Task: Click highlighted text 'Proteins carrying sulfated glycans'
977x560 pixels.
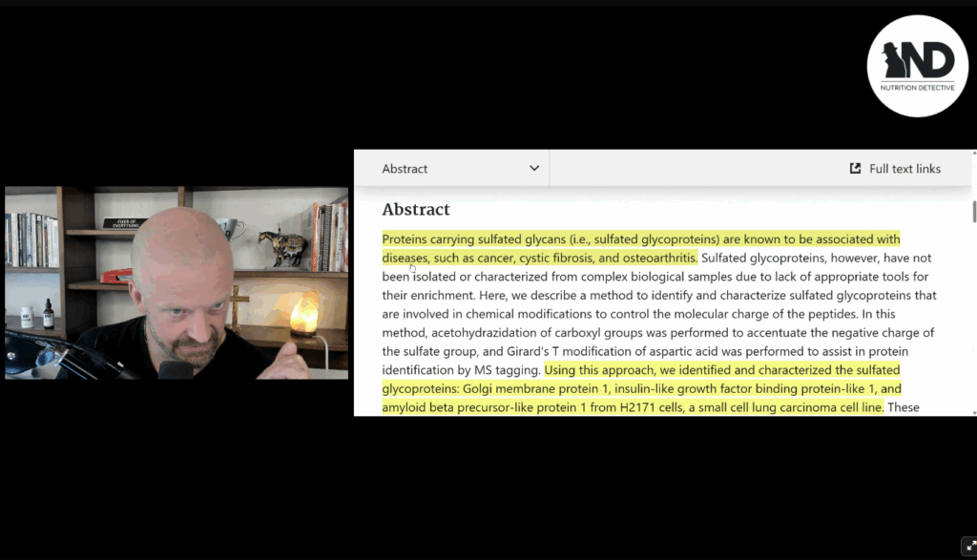Action: pyautogui.click(x=473, y=239)
